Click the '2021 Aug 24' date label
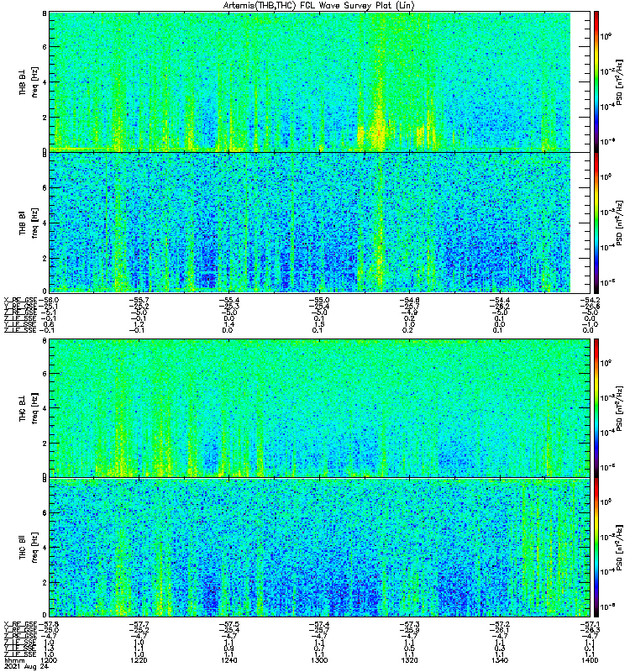The width and height of the screenshot is (630, 672). click(26, 667)
